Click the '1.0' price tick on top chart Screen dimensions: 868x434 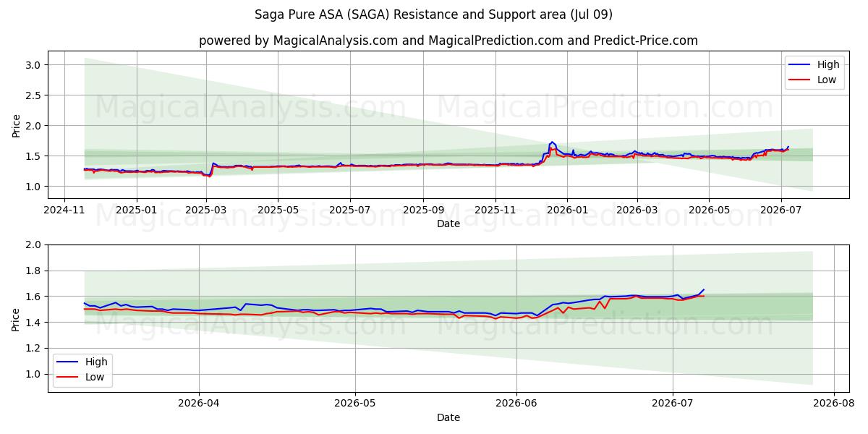click(x=35, y=187)
